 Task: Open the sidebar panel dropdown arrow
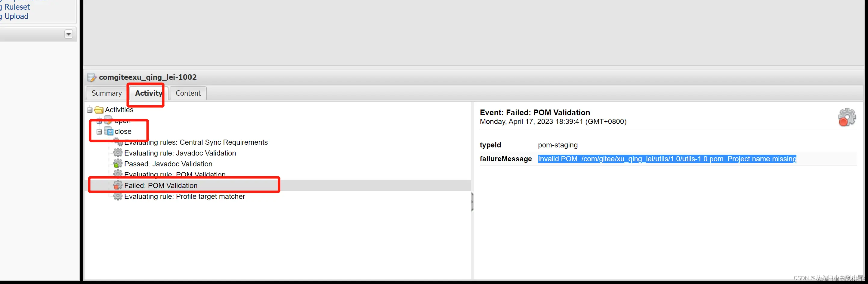pyautogui.click(x=68, y=34)
